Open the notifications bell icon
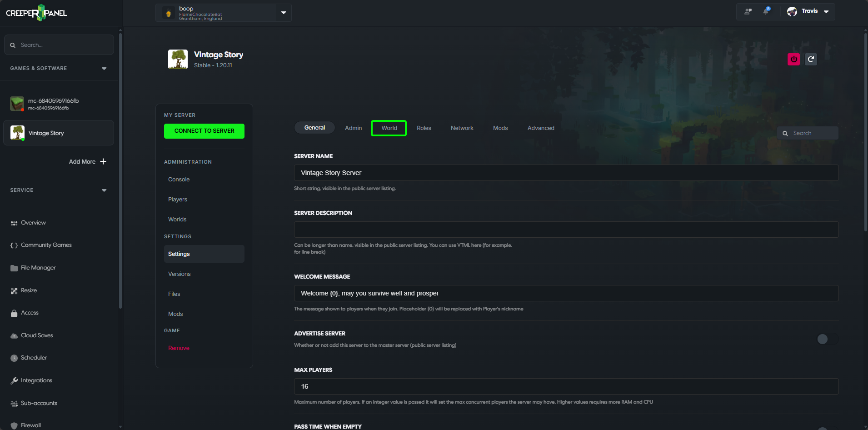Image resolution: width=868 pixels, height=430 pixels. pos(766,11)
